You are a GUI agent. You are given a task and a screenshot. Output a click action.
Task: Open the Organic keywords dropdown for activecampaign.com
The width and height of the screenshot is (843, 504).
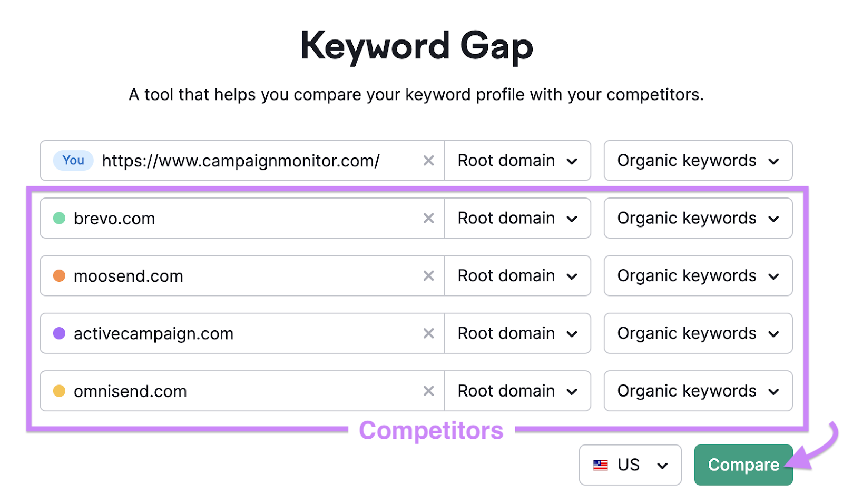coord(698,333)
